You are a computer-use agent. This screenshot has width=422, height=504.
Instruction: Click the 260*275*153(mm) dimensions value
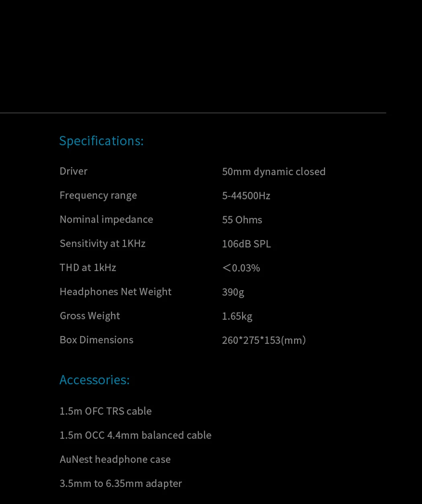pos(264,340)
